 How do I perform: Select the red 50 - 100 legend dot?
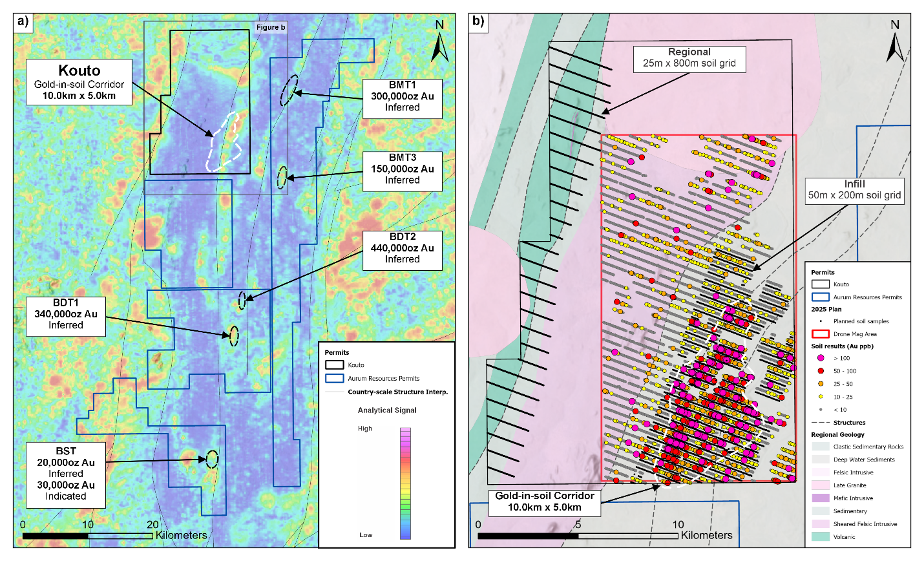(821, 371)
